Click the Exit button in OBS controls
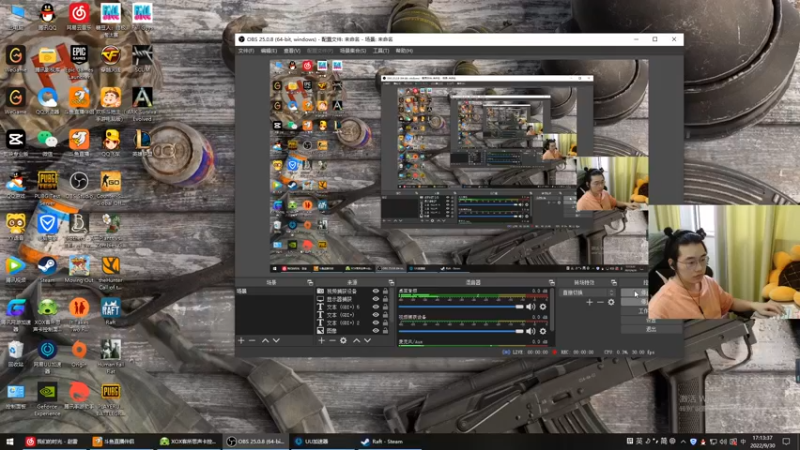The height and width of the screenshot is (450, 800). click(651, 329)
